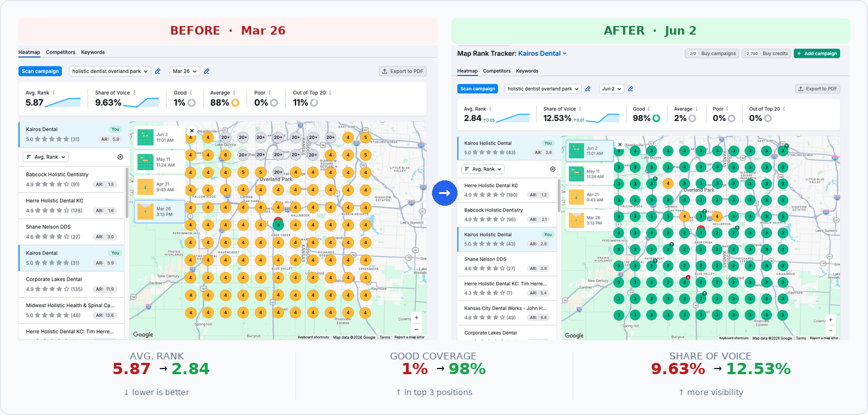Select Jun 2 scan thumbnail in Before map

click(160, 137)
